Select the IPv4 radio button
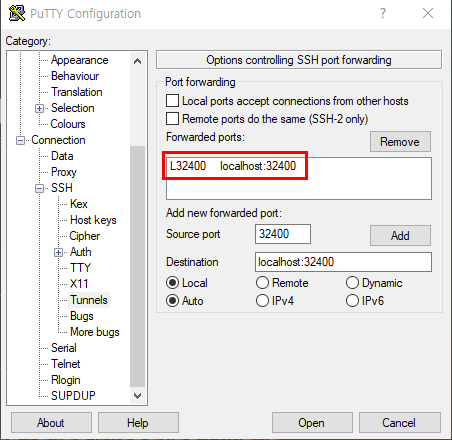 262,301
